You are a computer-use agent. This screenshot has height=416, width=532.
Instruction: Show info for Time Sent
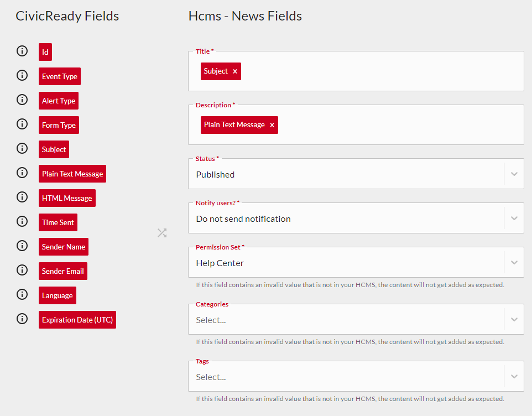coord(22,221)
